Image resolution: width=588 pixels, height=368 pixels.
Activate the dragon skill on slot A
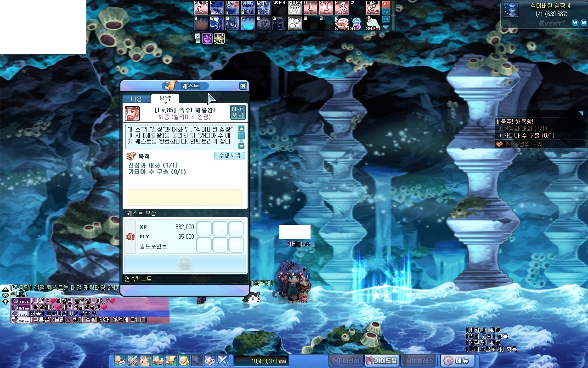[x=217, y=8]
